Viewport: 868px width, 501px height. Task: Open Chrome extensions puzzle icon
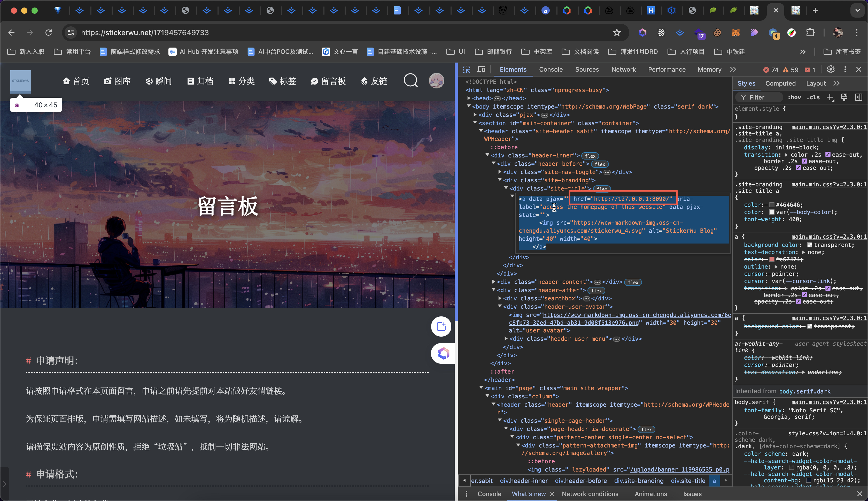point(810,32)
